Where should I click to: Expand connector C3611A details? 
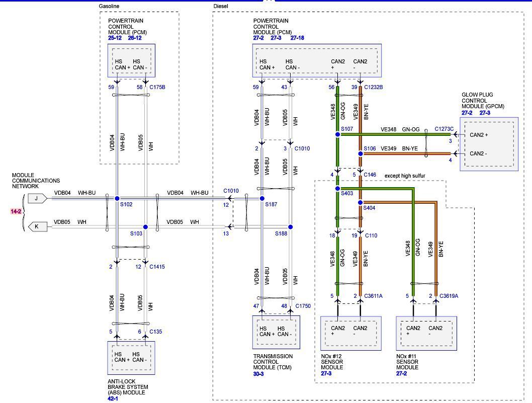(375, 296)
